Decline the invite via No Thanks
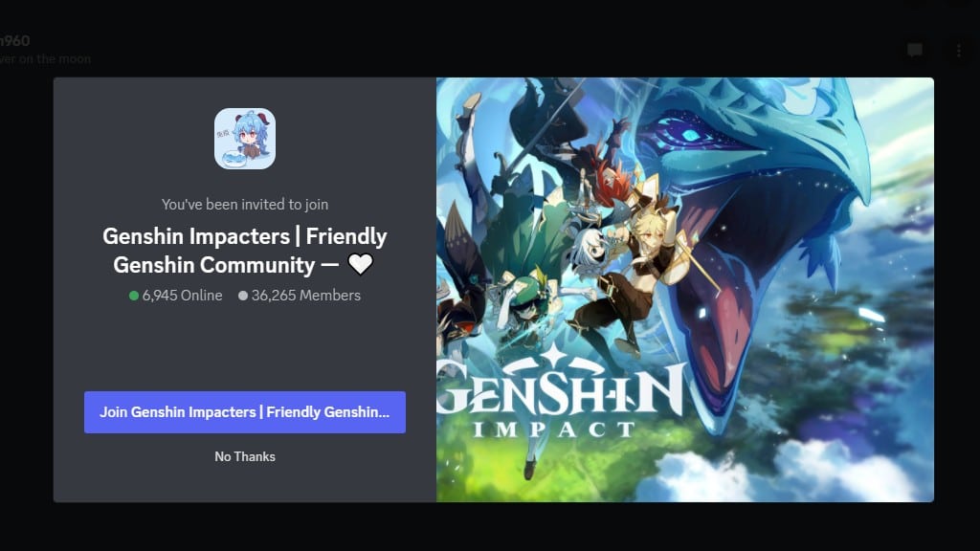 point(245,456)
